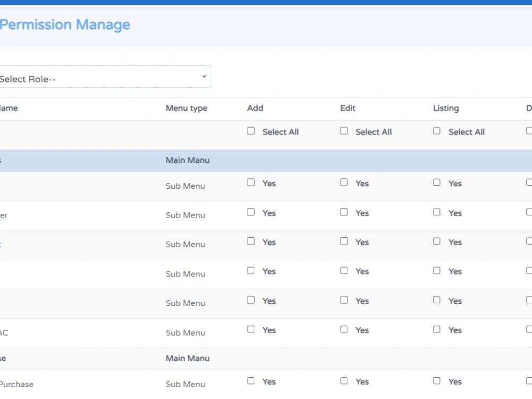Image resolution: width=532 pixels, height=399 pixels.
Task: Check Select All under the Edit column
Action: pos(344,131)
